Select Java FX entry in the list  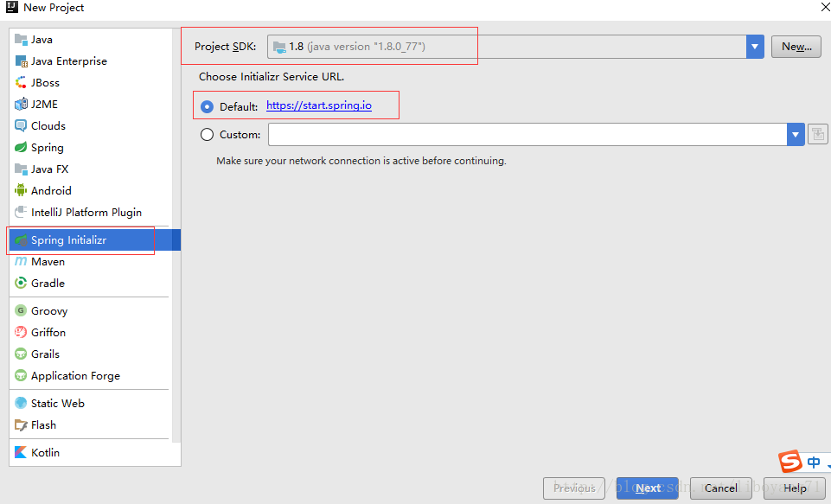91,169
